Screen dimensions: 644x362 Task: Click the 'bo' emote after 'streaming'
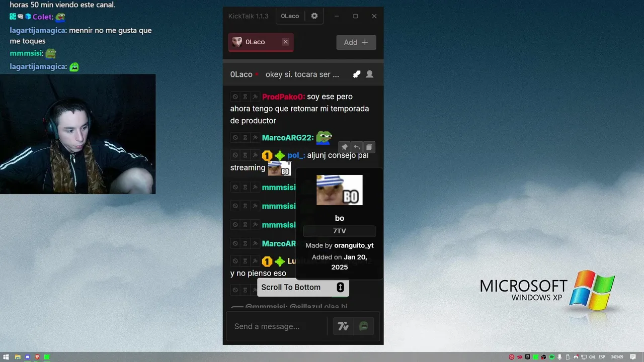pyautogui.click(x=279, y=168)
